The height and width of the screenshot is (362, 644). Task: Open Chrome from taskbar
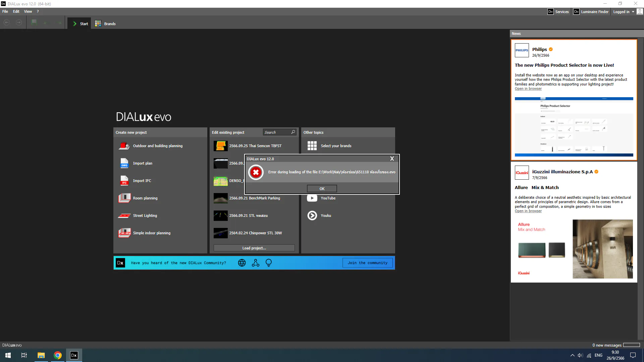pyautogui.click(x=58, y=355)
